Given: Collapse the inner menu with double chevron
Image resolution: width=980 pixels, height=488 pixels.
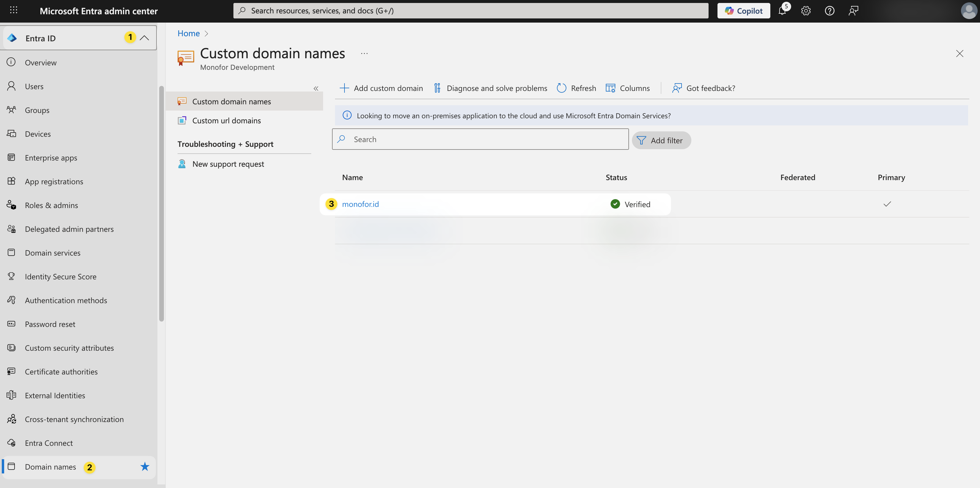Looking at the screenshot, I should pos(316,88).
